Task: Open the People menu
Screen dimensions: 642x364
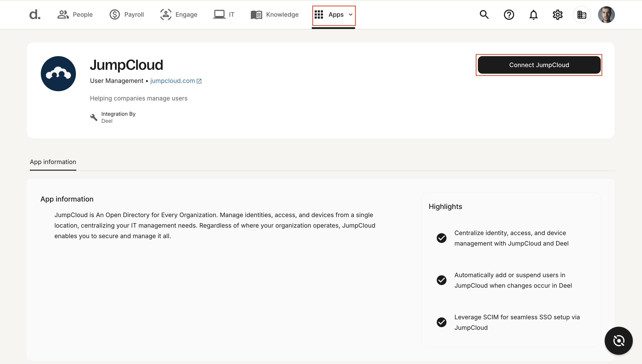Action: click(x=75, y=14)
